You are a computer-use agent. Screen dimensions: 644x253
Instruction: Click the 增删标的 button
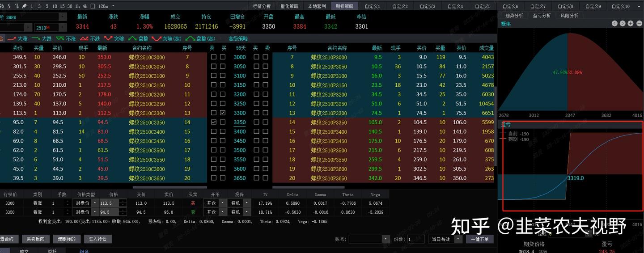click(x=67, y=239)
